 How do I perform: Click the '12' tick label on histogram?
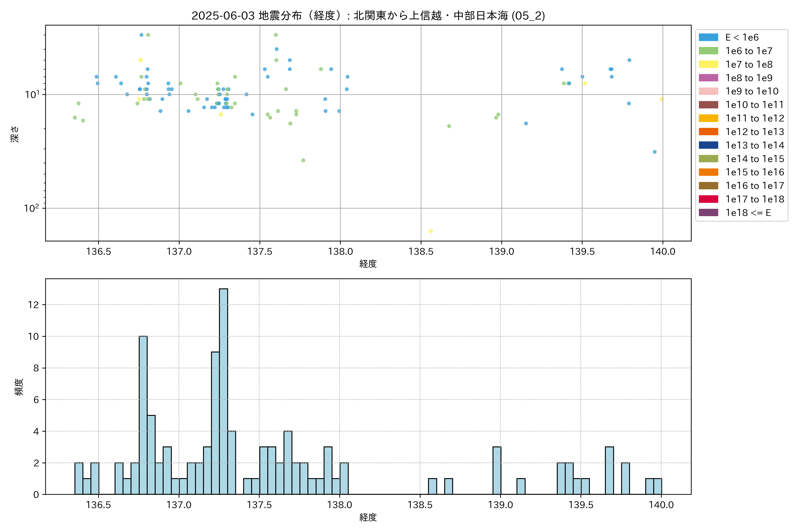click(34, 305)
